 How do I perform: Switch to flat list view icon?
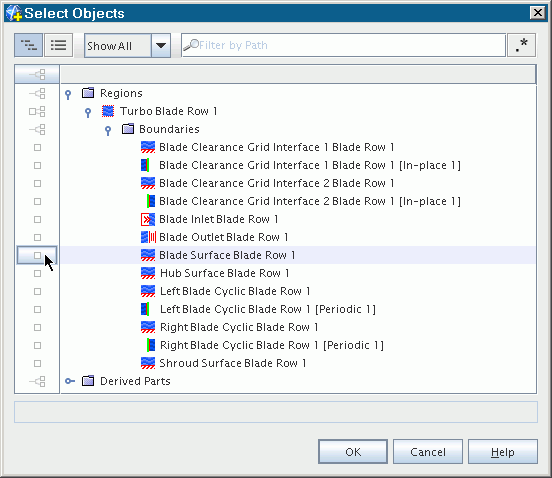click(59, 45)
